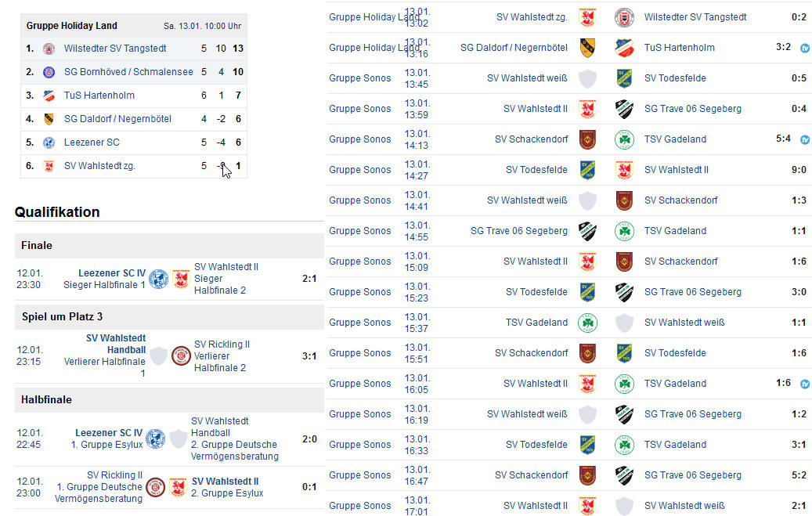Click the SG Bornhöved / Schmalensee team logo
Viewport: 812px width, 516px height.
49,72
